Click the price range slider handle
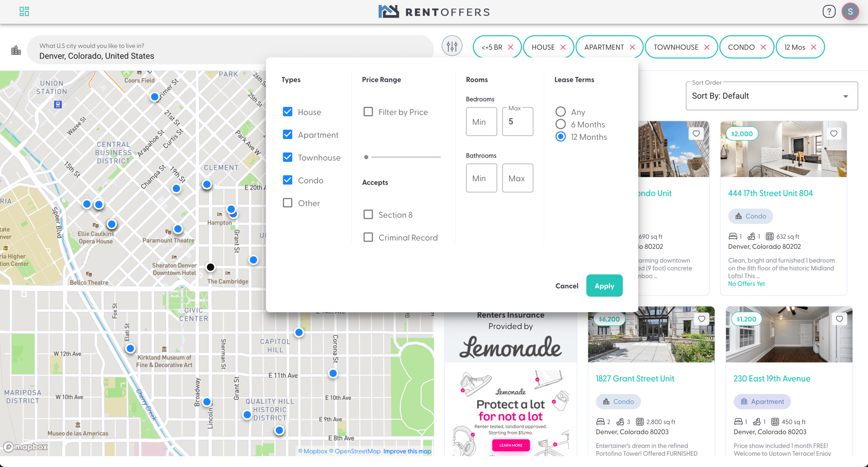This screenshot has width=868, height=467. (x=366, y=157)
